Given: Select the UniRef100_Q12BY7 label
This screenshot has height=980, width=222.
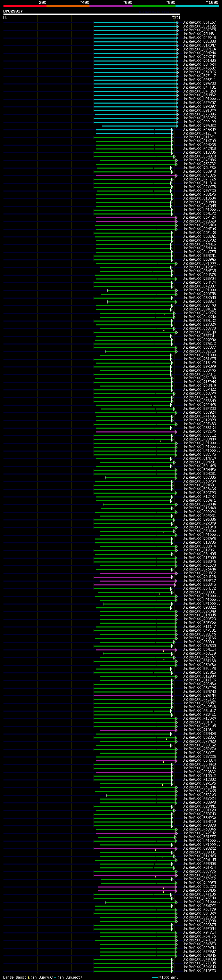Looking at the screenshot, I should (199, 267).
